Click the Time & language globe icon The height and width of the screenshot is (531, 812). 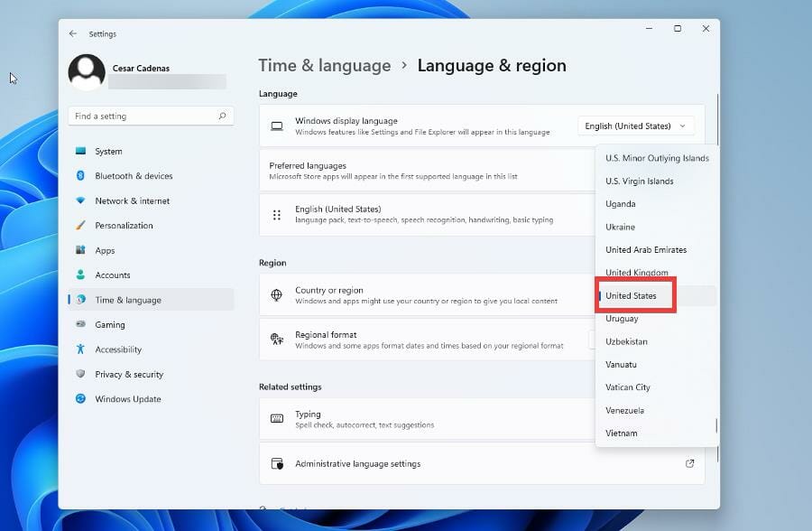click(81, 299)
